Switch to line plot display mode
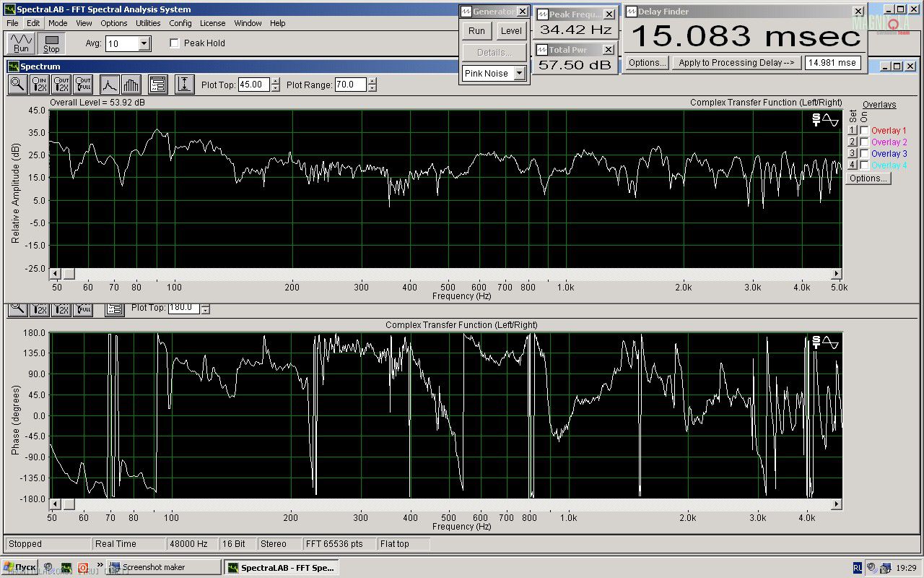The height and width of the screenshot is (578, 924). click(x=109, y=85)
